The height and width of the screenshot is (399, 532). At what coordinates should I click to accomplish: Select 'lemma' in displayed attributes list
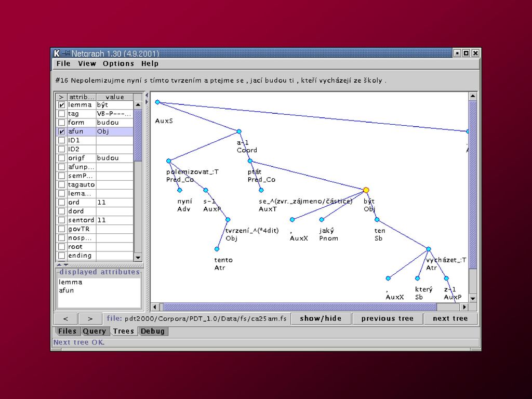(70, 282)
